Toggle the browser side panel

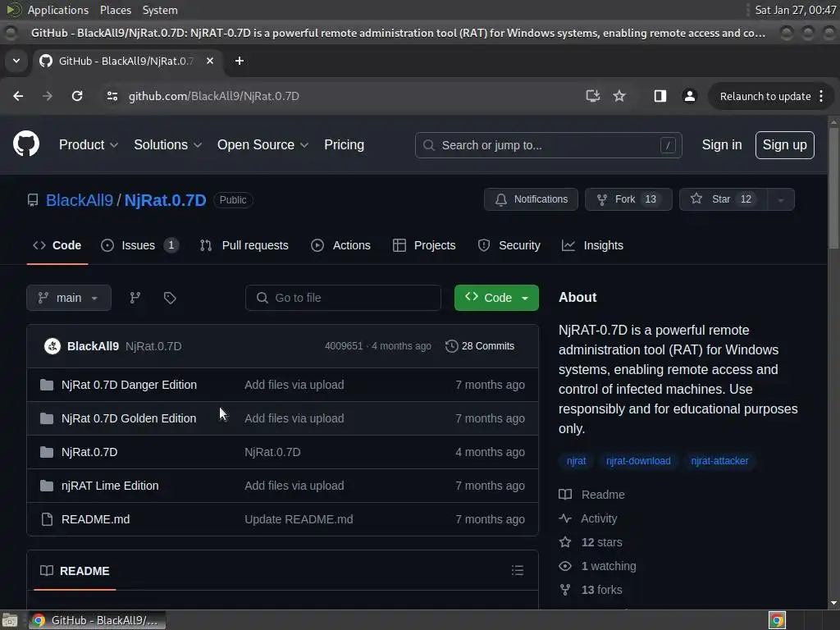pos(660,96)
